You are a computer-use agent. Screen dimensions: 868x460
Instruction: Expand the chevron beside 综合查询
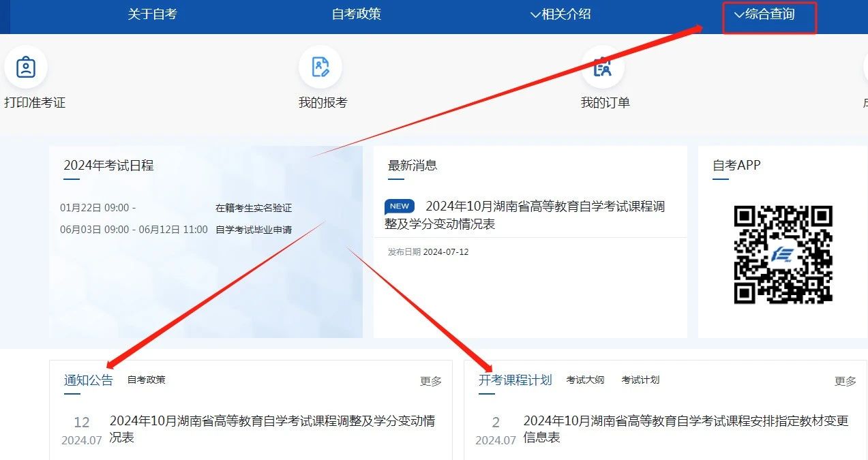pos(740,14)
